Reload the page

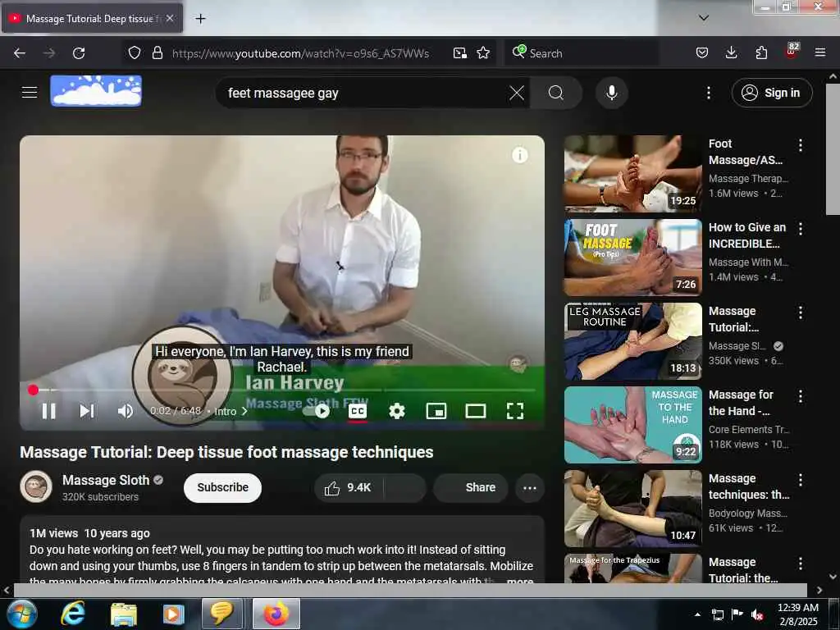(79, 53)
